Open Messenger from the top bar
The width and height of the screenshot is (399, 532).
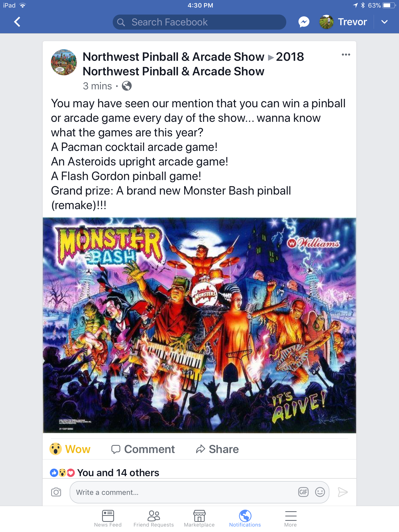[x=304, y=22]
